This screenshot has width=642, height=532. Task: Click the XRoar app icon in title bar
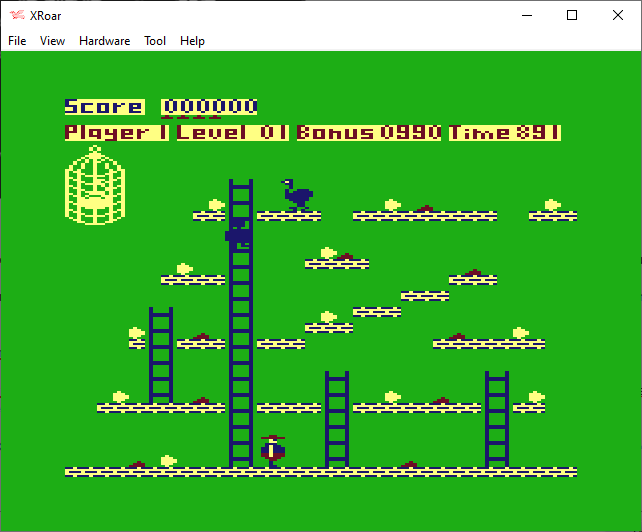tap(17, 16)
